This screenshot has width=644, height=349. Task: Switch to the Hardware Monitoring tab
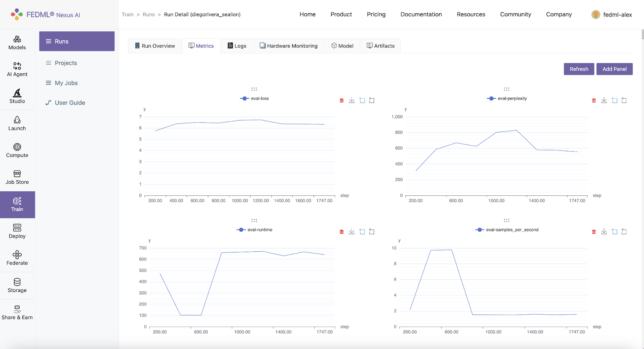[289, 46]
